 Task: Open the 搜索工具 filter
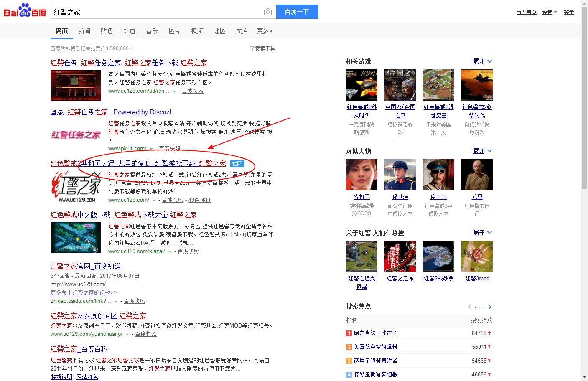coord(265,48)
